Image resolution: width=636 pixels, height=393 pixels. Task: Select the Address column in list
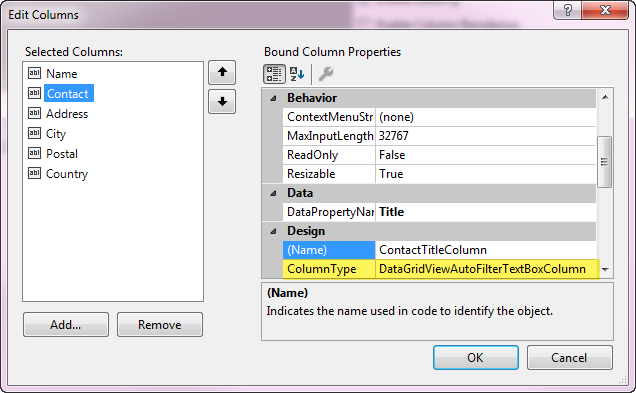coord(67,114)
